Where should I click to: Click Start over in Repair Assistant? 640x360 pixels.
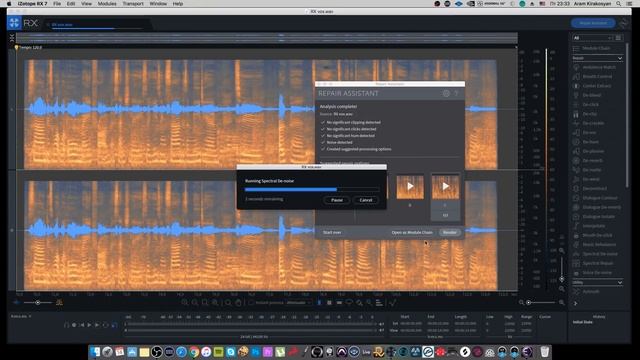click(x=332, y=232)
